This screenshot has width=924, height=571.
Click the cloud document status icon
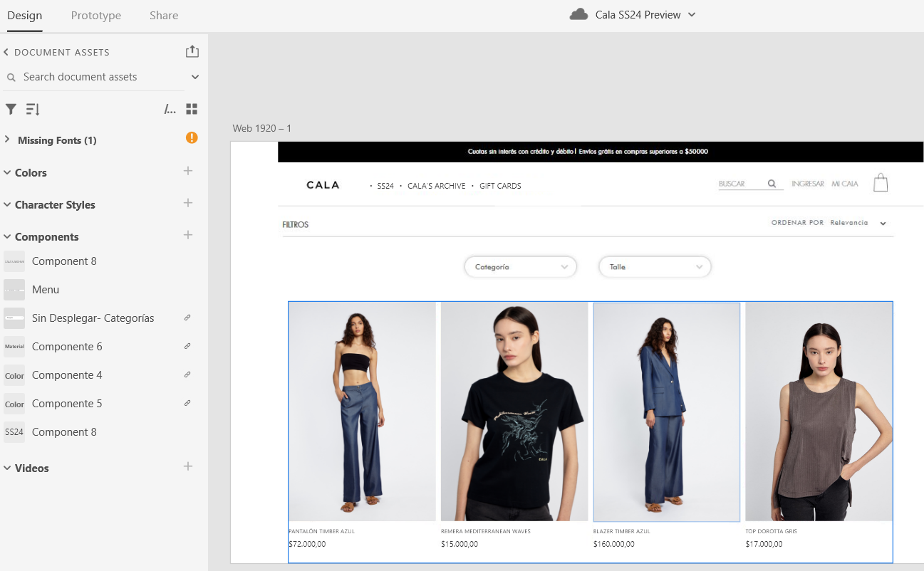[578, 15]
